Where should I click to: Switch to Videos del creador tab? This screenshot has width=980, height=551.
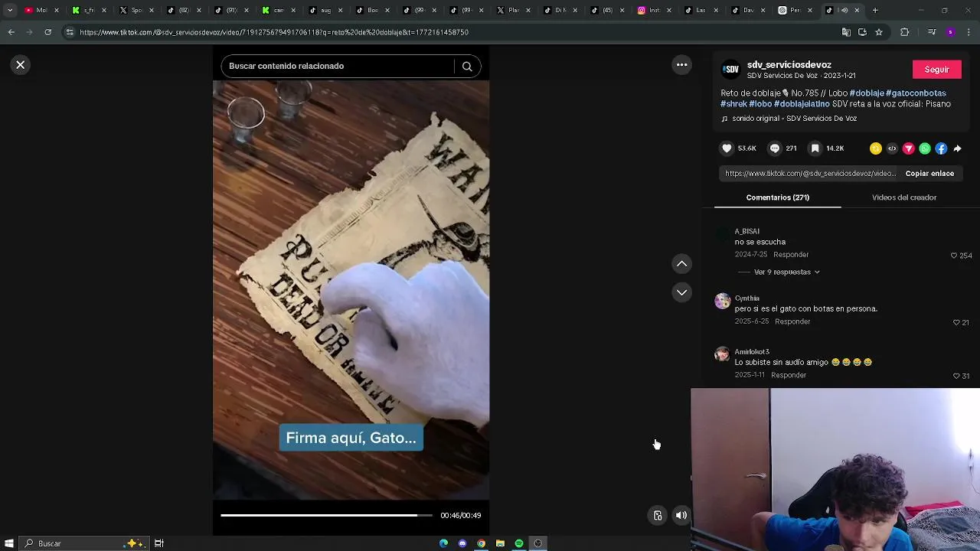click(903, 197)
